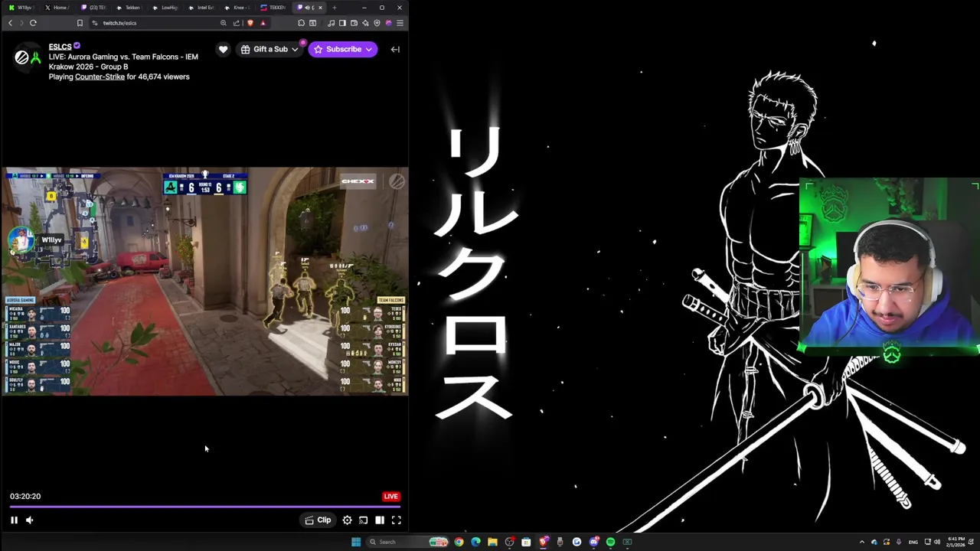Screen dimensions: 980x551
Task: Click the ESLCS channel avatar
Action: click(x=28, y=57)
